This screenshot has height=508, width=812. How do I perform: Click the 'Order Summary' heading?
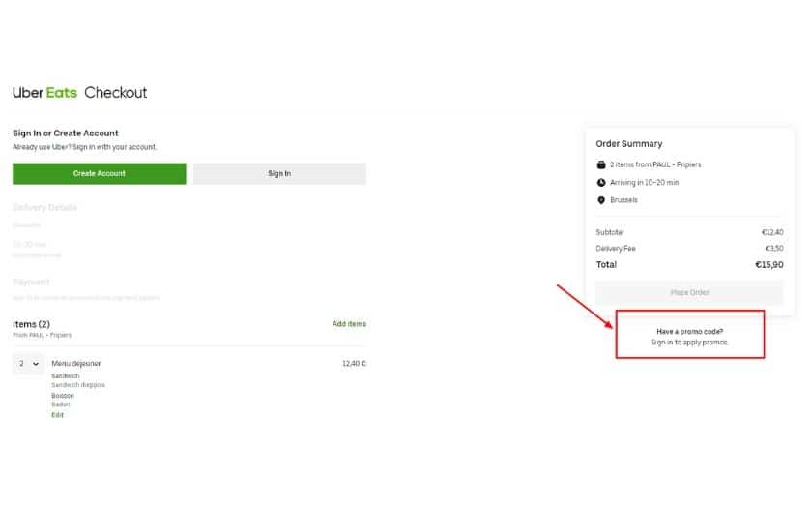[x=628, y=143]
